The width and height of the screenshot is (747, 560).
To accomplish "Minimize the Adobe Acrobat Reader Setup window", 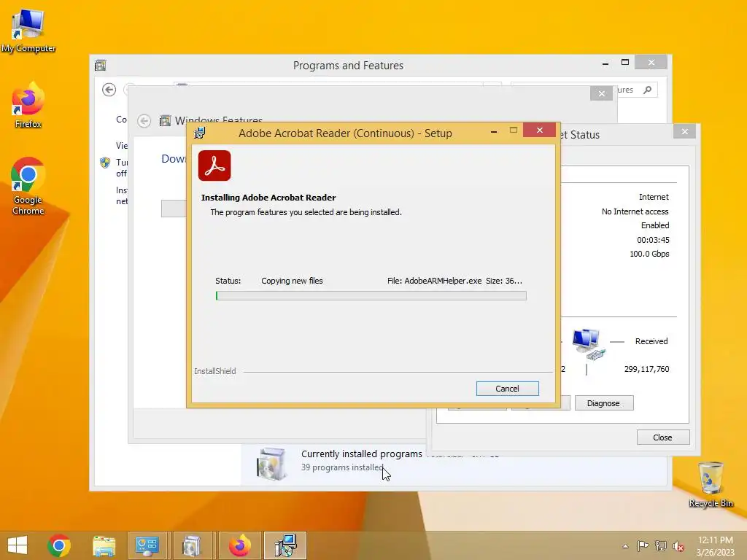I will (494, 131).
